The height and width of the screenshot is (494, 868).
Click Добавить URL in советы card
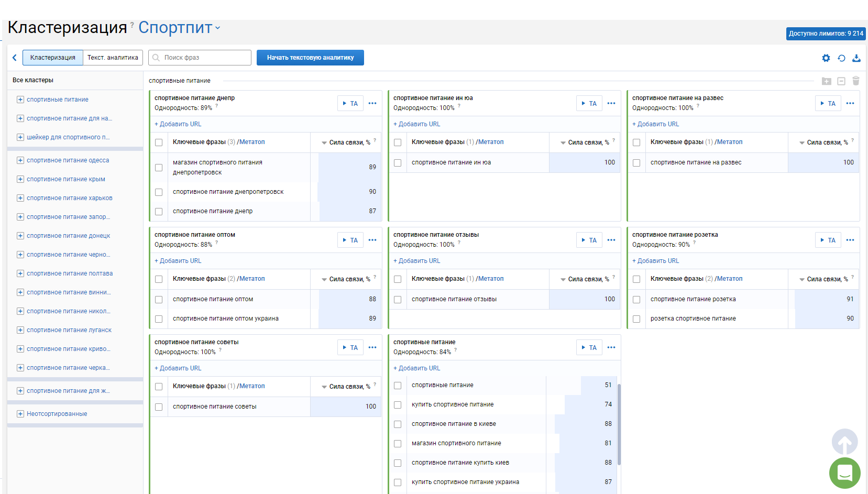click(x=178, y=368)
